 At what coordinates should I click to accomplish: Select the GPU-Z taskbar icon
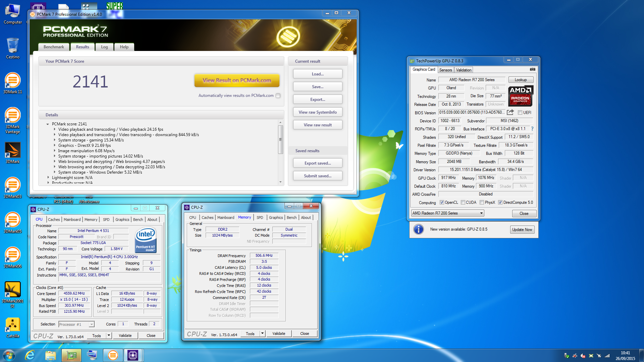click(71, 355)
